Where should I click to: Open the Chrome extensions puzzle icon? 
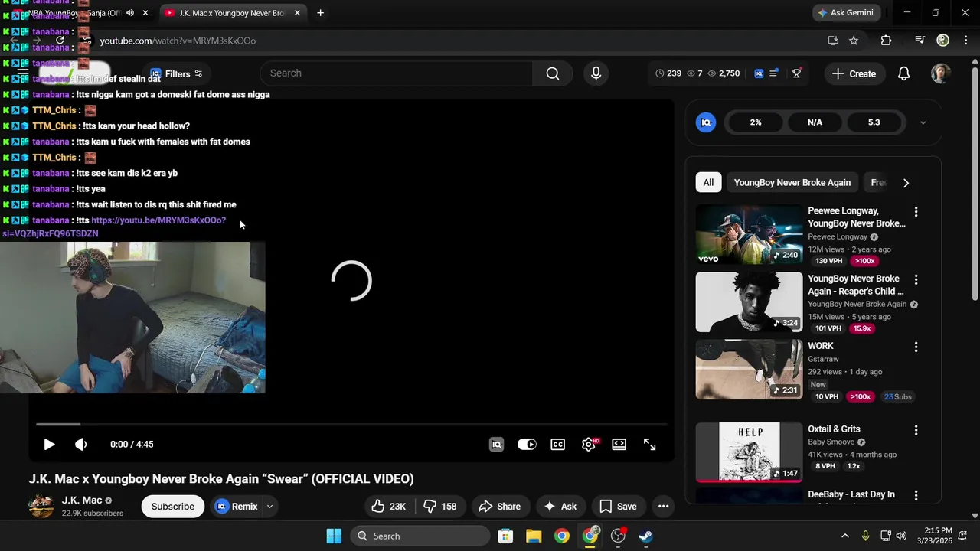point(886,41)
